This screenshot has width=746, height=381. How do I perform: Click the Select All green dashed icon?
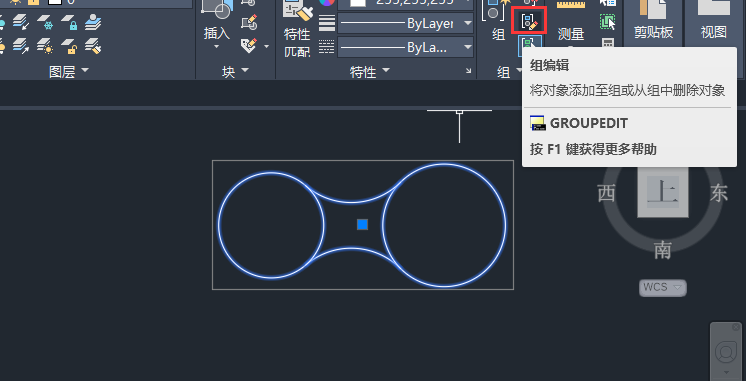pyautogui.click(x=608, y=22)
